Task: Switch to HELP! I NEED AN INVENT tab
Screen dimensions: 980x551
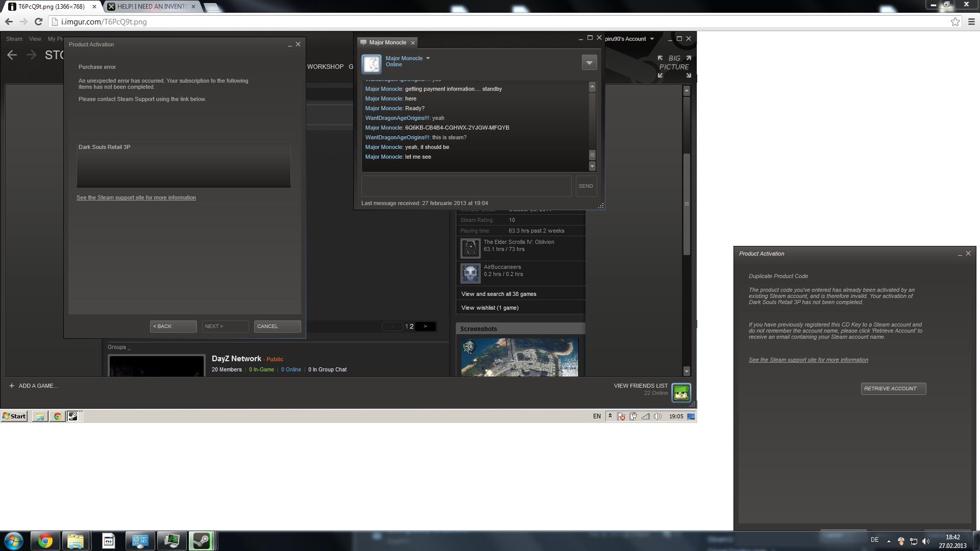Action: (151, 7)
